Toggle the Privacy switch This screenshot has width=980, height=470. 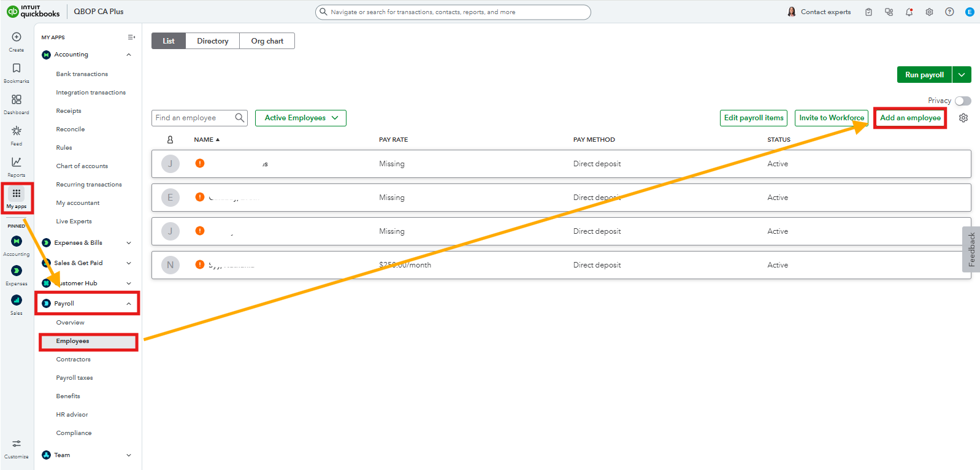pos(962,101)
